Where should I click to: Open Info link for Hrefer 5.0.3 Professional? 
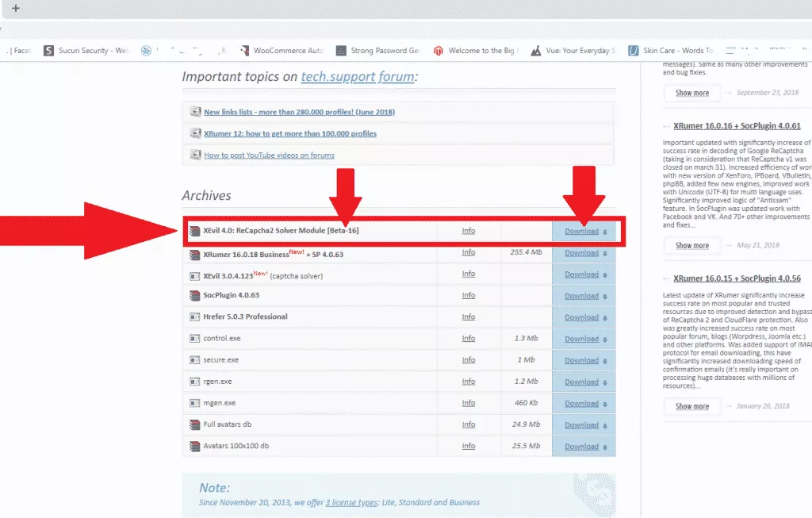click(469, 317)
